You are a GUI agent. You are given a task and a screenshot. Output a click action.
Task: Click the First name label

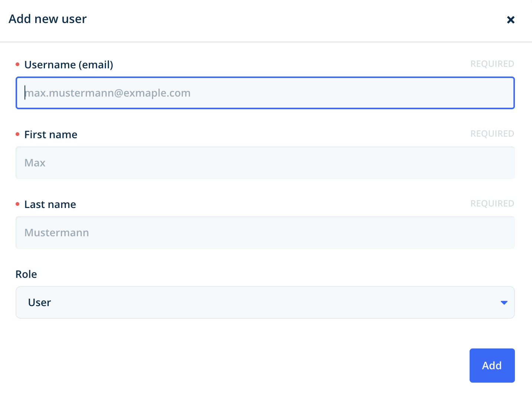click(51, 134)
